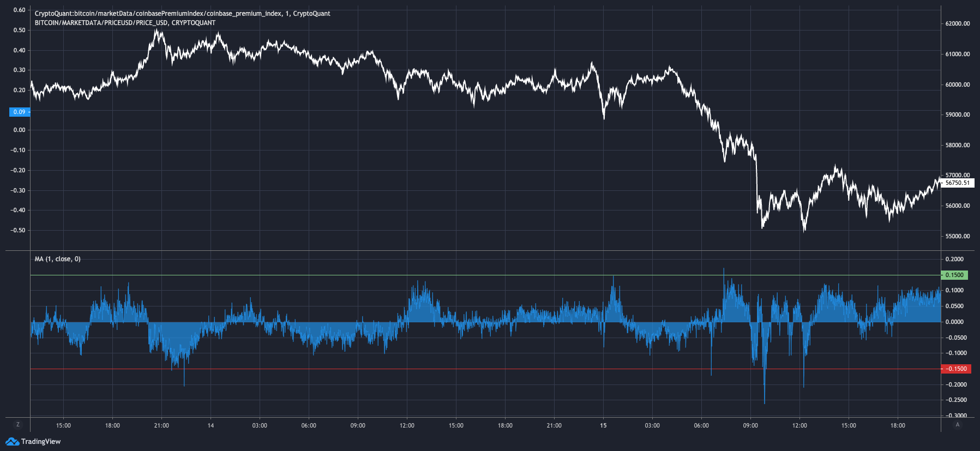
Task: Click the 0.60 left scale label
Action: click(x=19, y=10)
